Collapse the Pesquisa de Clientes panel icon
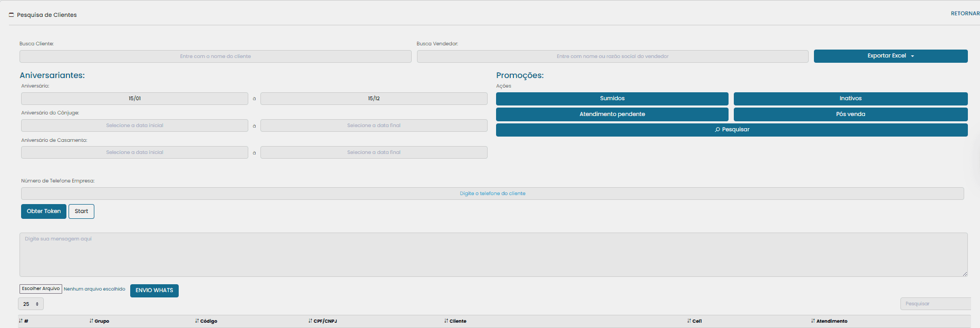 [12, 15]
